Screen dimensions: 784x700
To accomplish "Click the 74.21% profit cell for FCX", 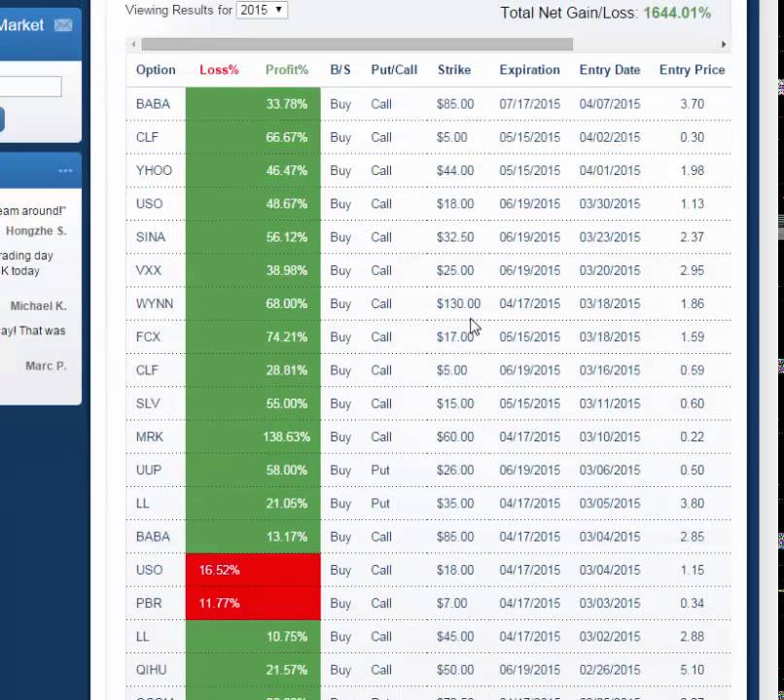I will pos(287,337).
